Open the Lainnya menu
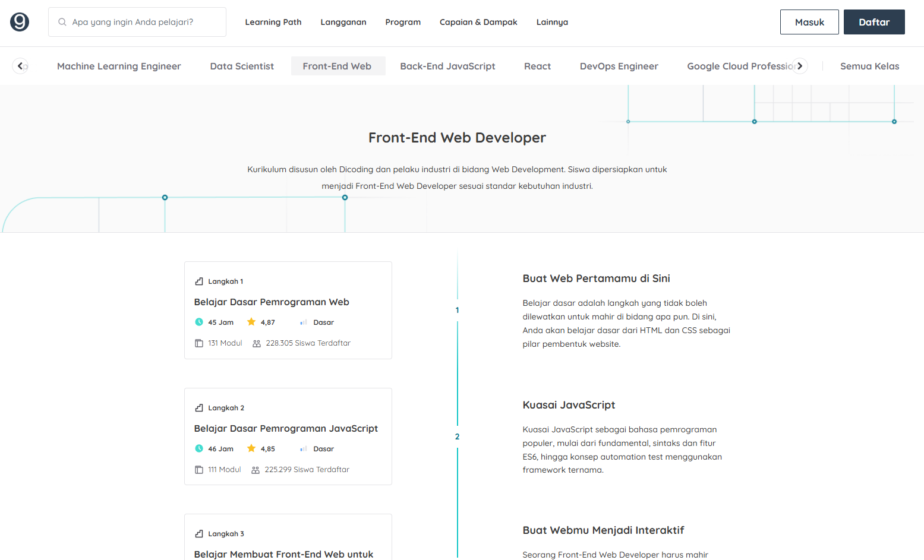This screenshot has height=560, width=924. point(552,22)
